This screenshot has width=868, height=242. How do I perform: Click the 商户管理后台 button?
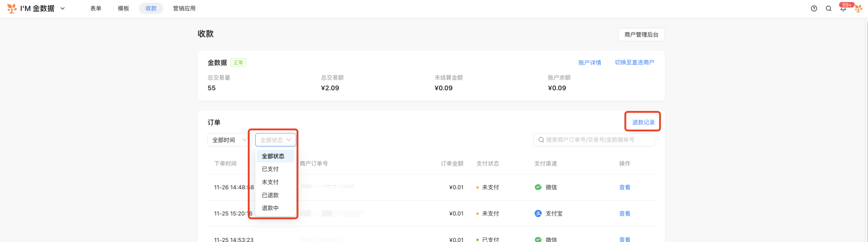click(641, 34)
